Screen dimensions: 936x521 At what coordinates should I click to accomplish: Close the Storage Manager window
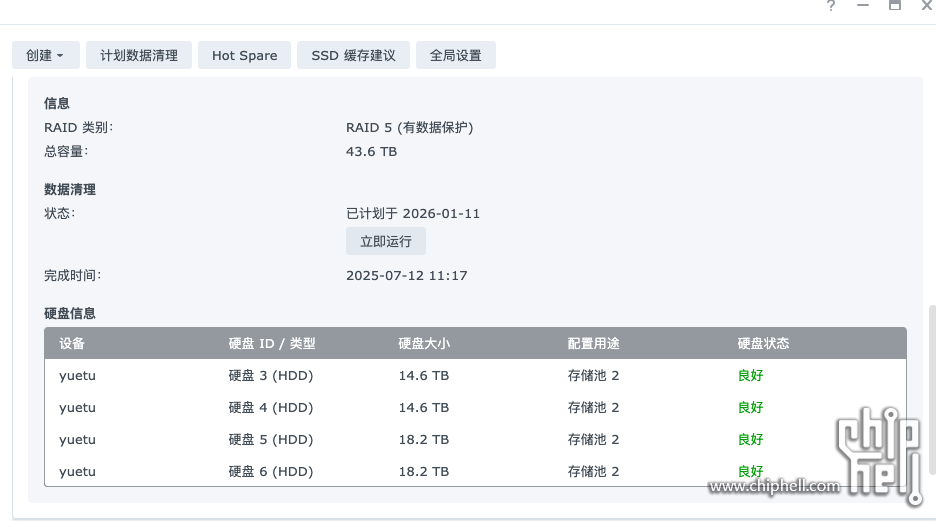tap(926, 5)
